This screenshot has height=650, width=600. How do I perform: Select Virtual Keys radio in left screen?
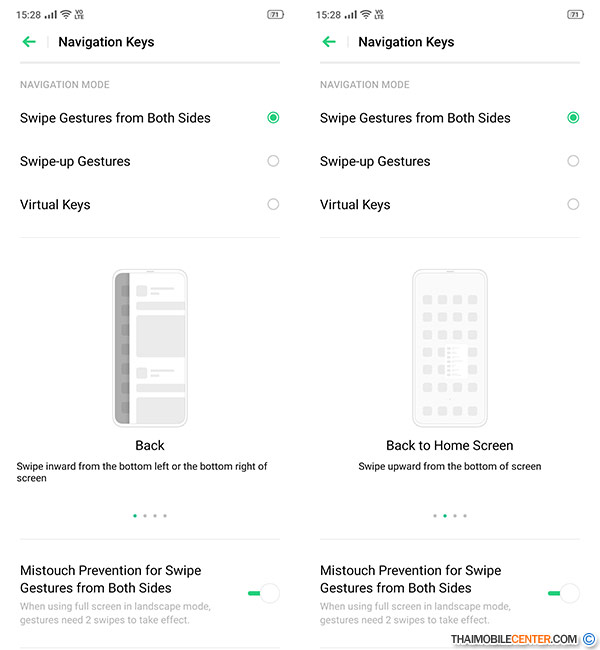pyautogui.click(x=273, y=204)
